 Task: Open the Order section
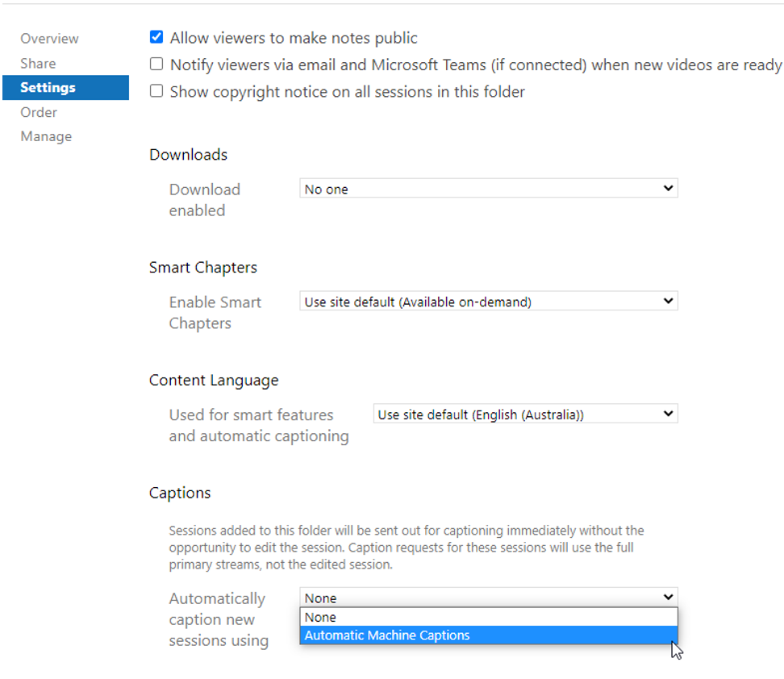pyautogui.click(x=39, y=112)
